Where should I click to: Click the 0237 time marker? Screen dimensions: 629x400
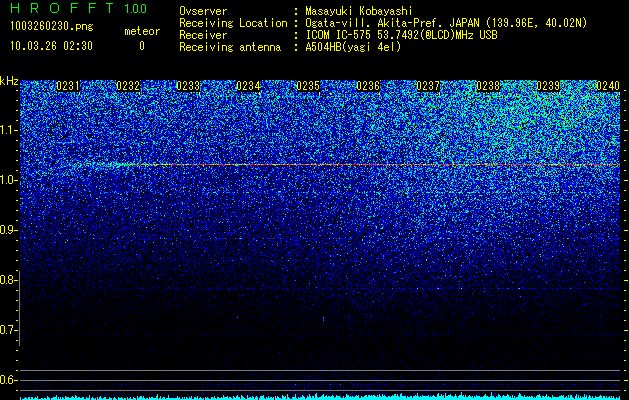pyautogui.click(x=428, y=86)
